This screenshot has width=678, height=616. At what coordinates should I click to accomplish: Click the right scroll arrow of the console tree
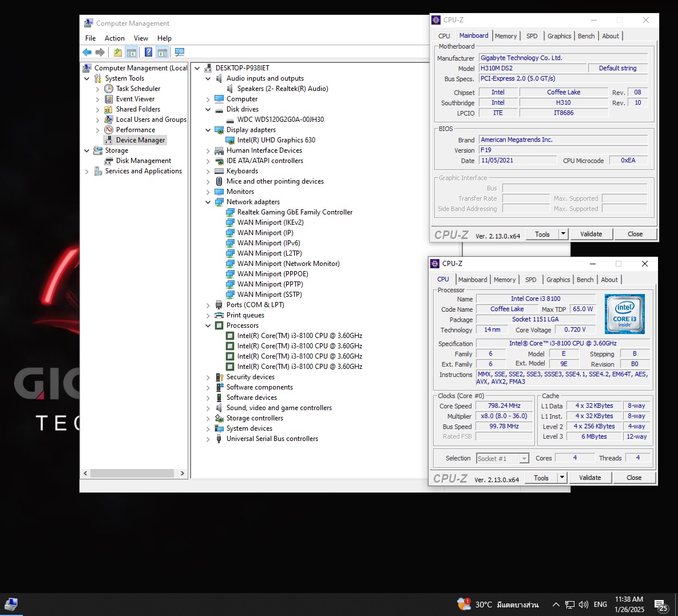click(183, 474)
